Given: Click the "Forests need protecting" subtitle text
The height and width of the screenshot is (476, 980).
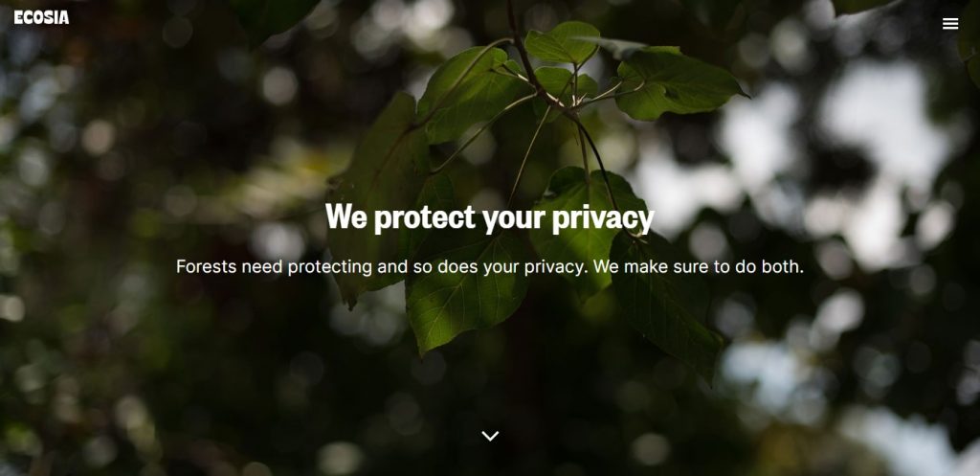Looking at the screenshot, I should tap(489, 266).
